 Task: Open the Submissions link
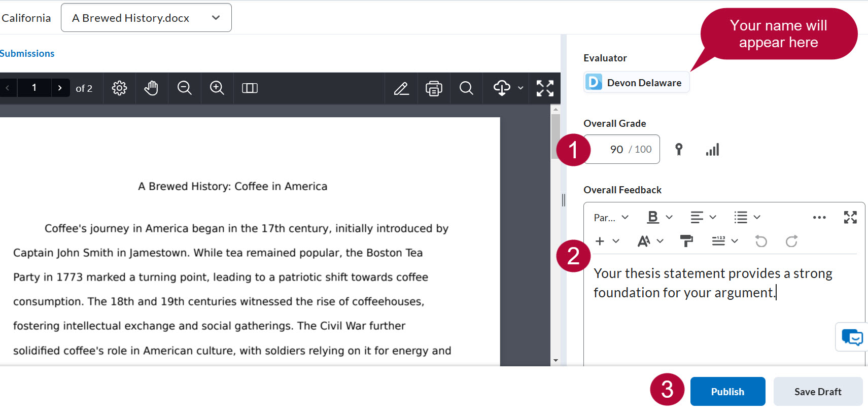(x=27, y=53)
